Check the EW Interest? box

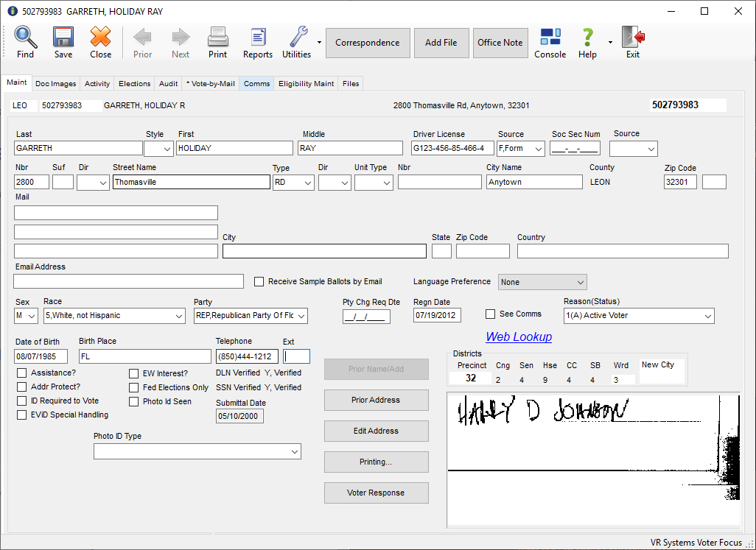(x=133, y=374)
